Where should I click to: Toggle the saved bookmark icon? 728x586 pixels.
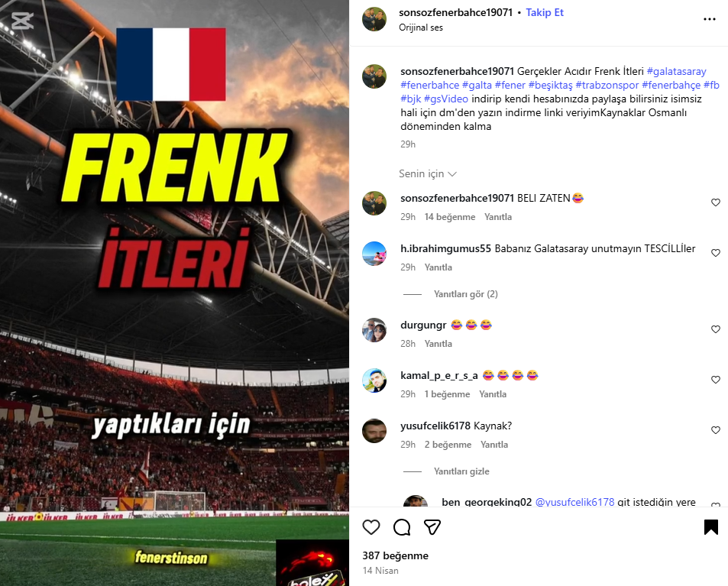tap(711, 527)
